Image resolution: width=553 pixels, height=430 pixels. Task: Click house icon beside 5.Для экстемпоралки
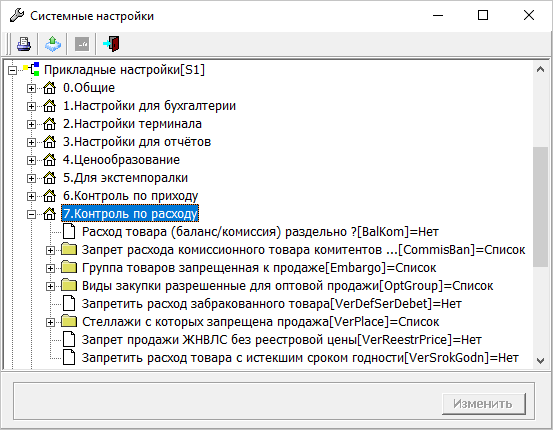coord(49,177)
